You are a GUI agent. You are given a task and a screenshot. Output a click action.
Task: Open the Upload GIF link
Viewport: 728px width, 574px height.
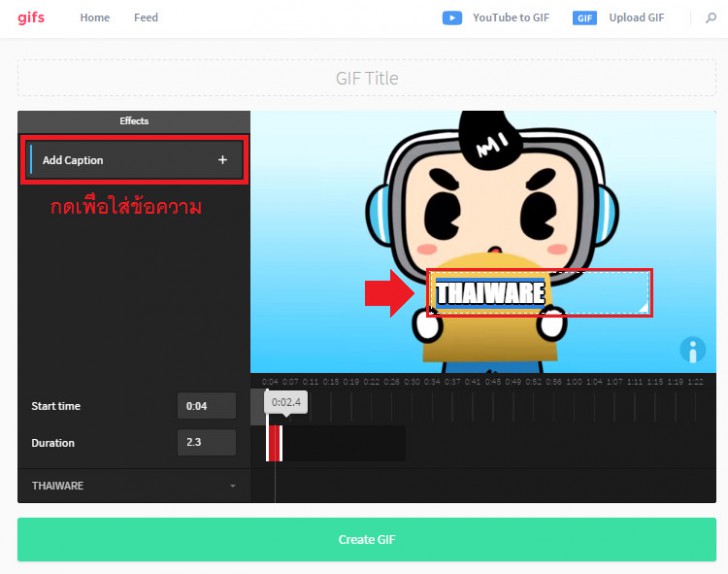pyautogui.click(x=636, y=18)
